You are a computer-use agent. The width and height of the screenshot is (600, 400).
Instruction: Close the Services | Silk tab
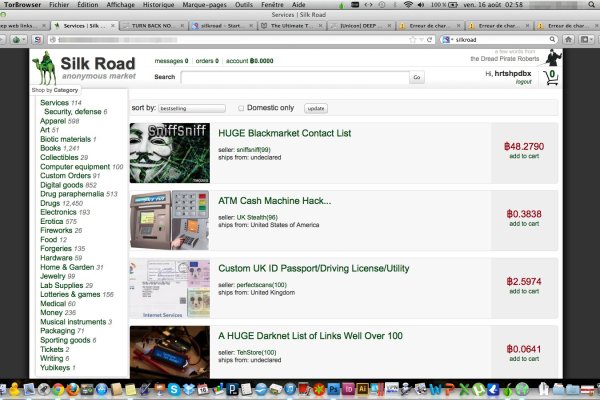click(x=112, y=26)
